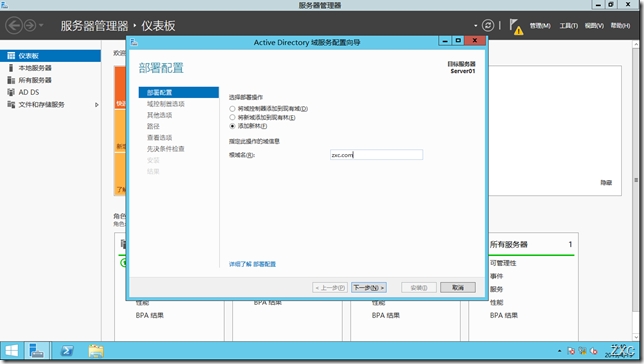Image resolution: width=644 pixels, height=364 pixels.
Task: Open the 帮助(H) menu
Action: click(x=620, y=25)
